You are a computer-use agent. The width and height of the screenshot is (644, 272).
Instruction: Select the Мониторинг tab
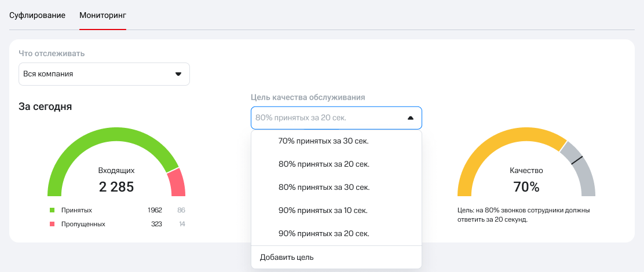(x=103, y=14)
